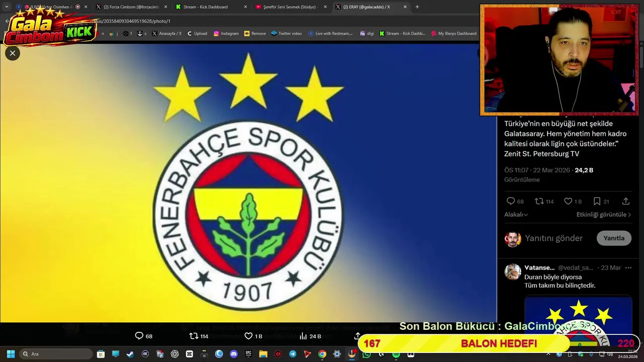Click the 23 Mar timestamp on the reply
644x362 pixels.
click(611, 268)
